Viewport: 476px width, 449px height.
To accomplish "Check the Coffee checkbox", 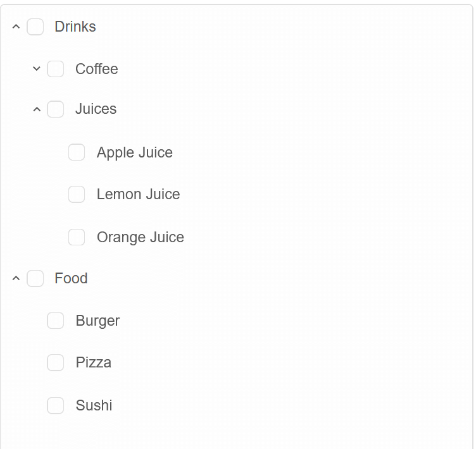I will (x=56, y=69).
